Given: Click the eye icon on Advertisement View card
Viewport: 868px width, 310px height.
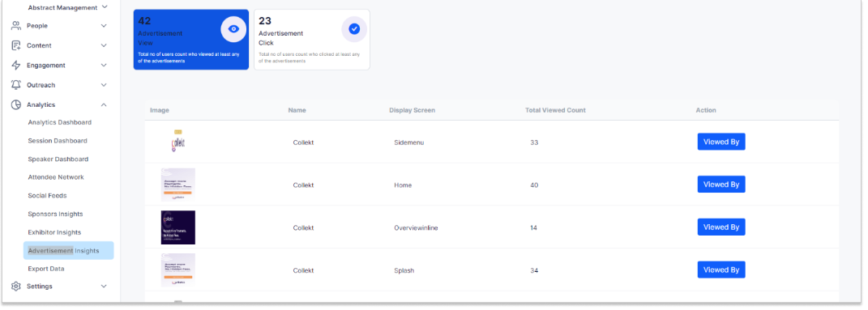Looking at the screenshot, I should coord(233,29).
